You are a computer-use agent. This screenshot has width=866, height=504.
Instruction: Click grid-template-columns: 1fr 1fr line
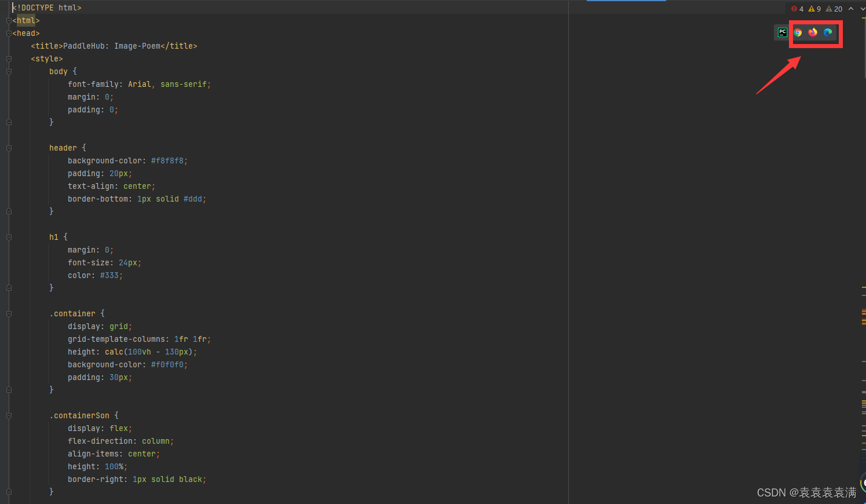coord(139,339)
